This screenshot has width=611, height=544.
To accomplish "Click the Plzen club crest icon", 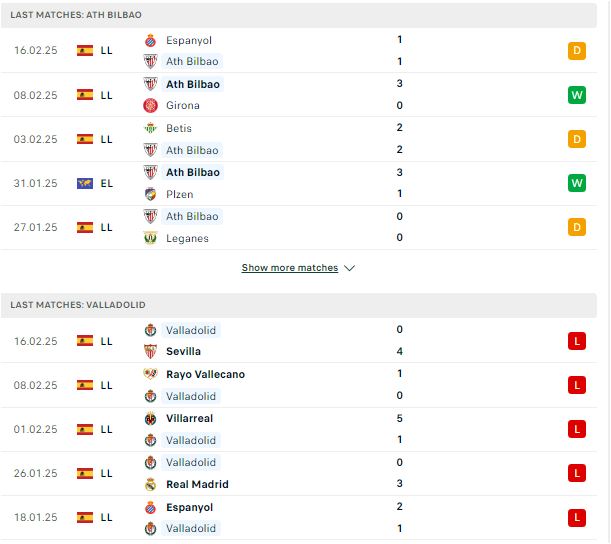I will (x=150, y=194).
